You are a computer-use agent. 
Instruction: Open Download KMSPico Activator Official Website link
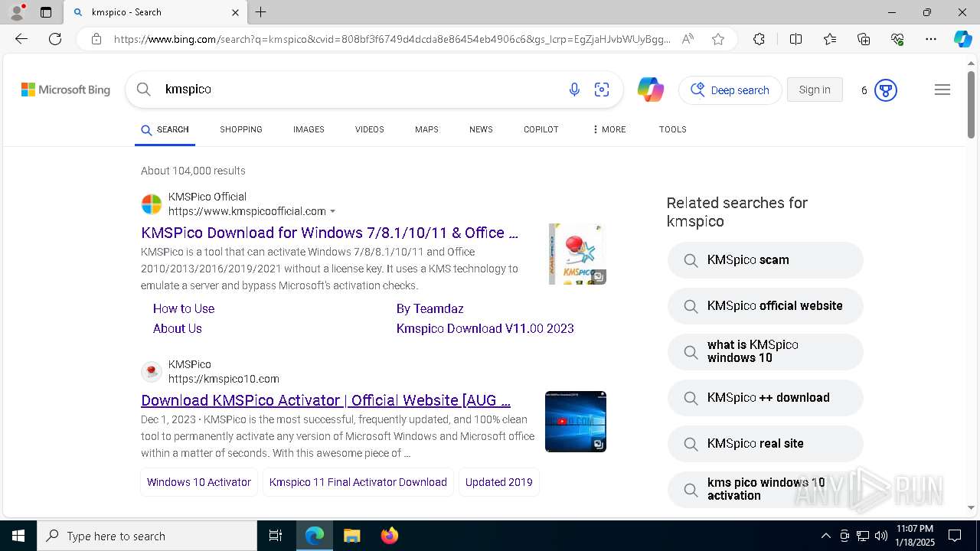pyautogui.click(x=325, y=400)
